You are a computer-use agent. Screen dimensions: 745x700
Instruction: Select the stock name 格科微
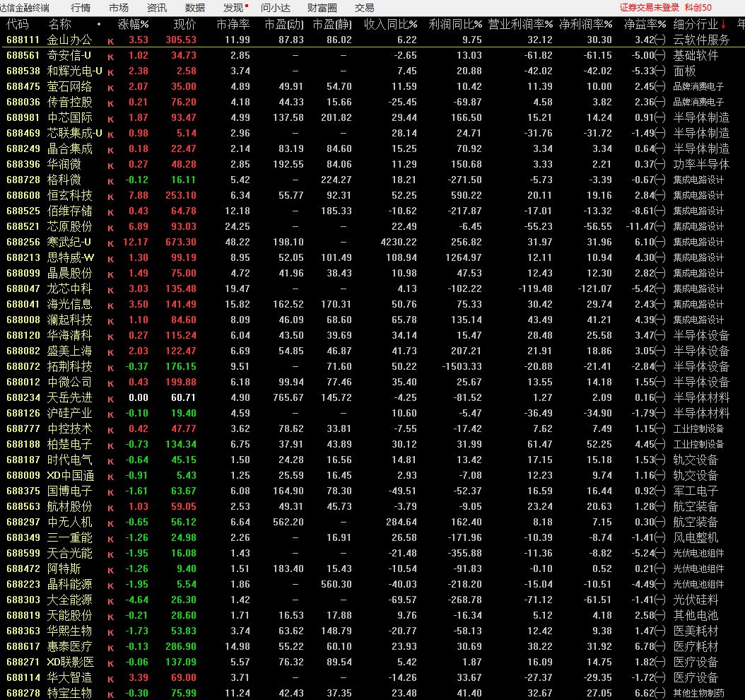point(64,180)
